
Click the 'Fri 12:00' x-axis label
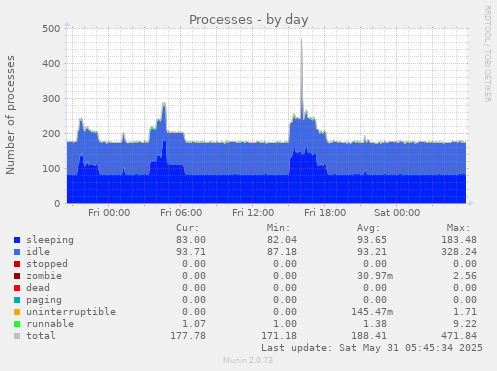point(253,213)
